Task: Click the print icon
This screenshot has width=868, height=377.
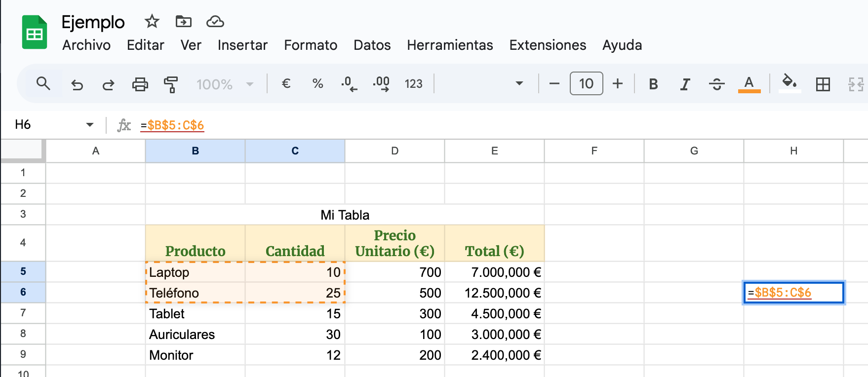Action: 140,84
